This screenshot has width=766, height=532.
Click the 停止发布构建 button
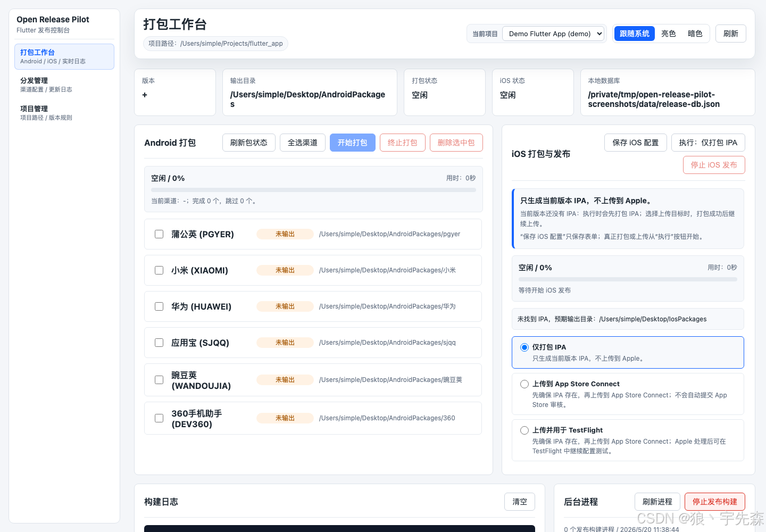(715, 502)
